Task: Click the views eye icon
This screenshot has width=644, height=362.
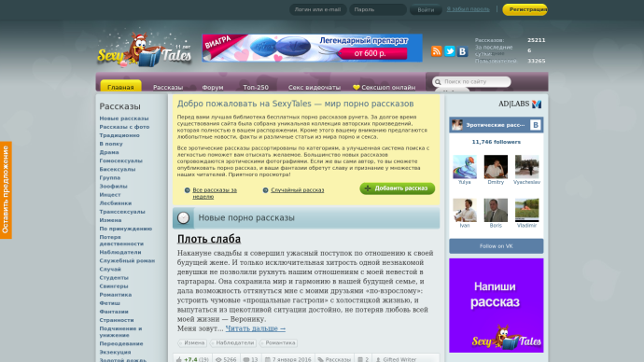Action: click(218, 359)
